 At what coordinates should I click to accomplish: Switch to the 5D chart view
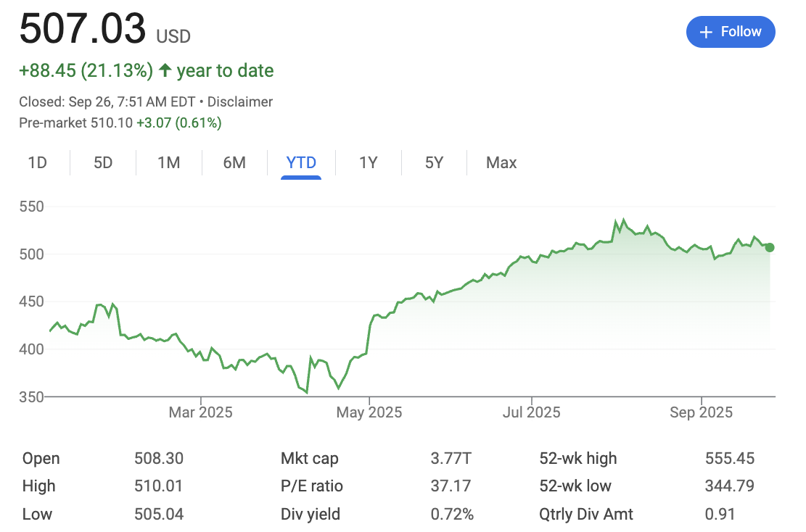pyautogui.click(x=103, y=162)
